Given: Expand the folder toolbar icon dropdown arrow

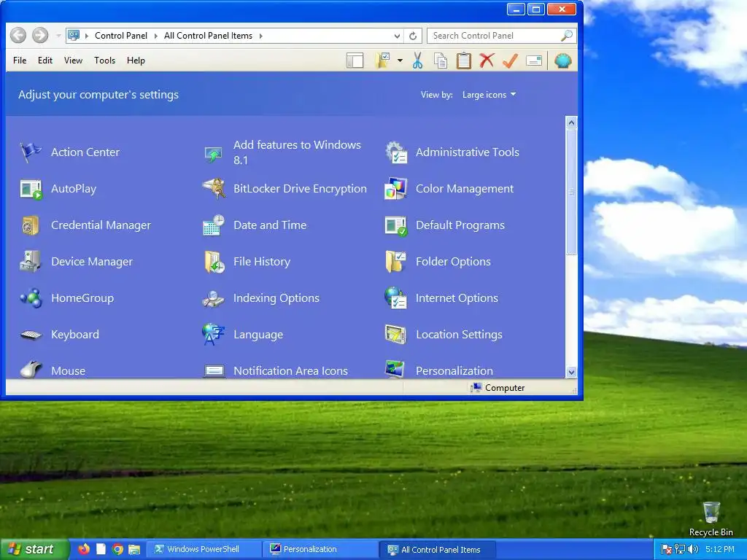Looking at the screenshot, I should click(x=400, y=61).
